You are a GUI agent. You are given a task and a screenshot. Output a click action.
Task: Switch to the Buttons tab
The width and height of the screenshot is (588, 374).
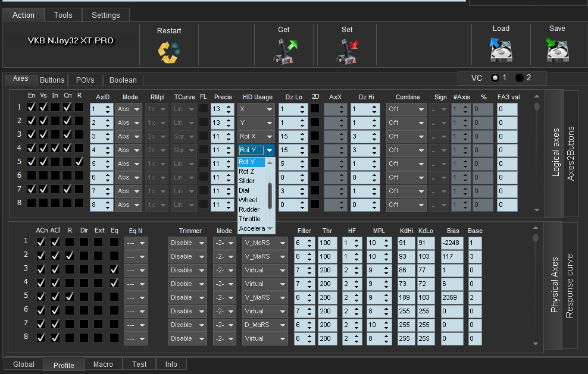coord(52,80)
